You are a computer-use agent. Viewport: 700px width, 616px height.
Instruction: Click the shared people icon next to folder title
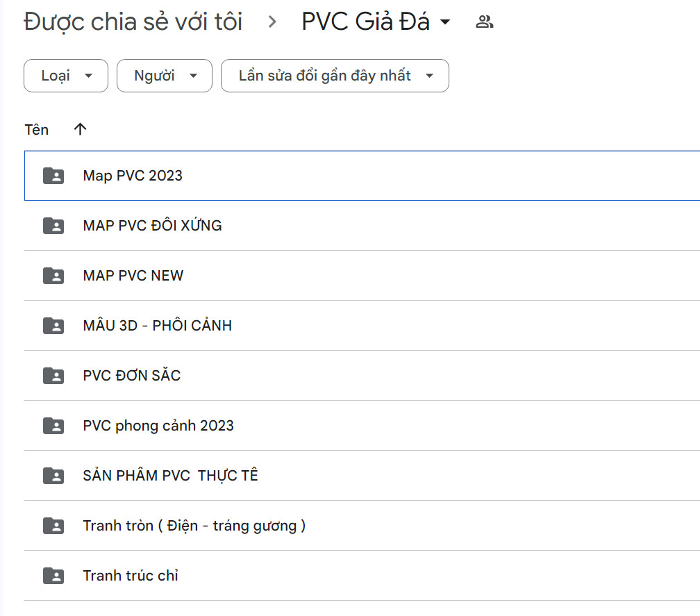[x=484, y=22]
